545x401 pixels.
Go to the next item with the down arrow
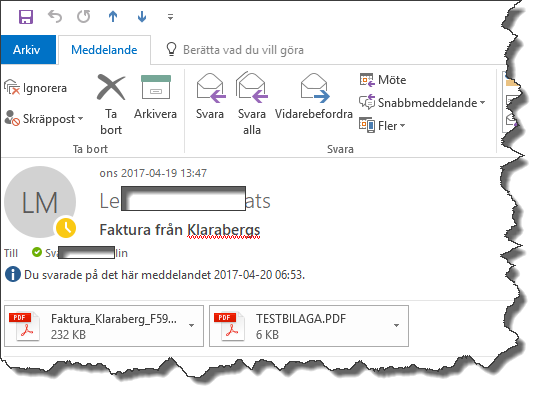(x=142, y=16)
